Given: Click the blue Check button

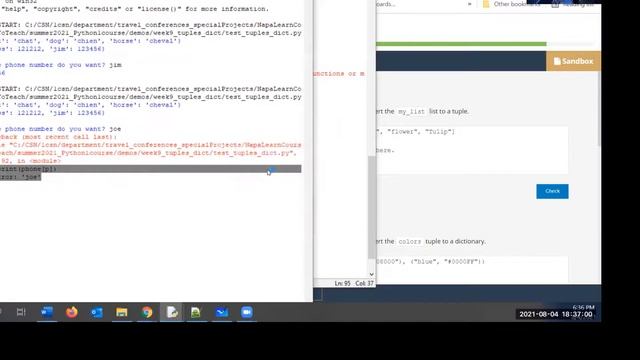Looking at the screenshot, I should click(x=552, y=191).
